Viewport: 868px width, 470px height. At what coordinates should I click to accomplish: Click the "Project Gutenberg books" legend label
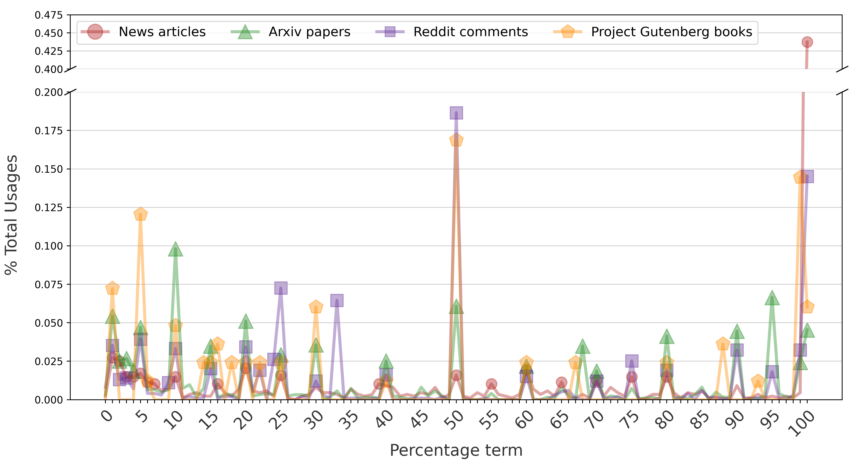[x=671, y=32]
